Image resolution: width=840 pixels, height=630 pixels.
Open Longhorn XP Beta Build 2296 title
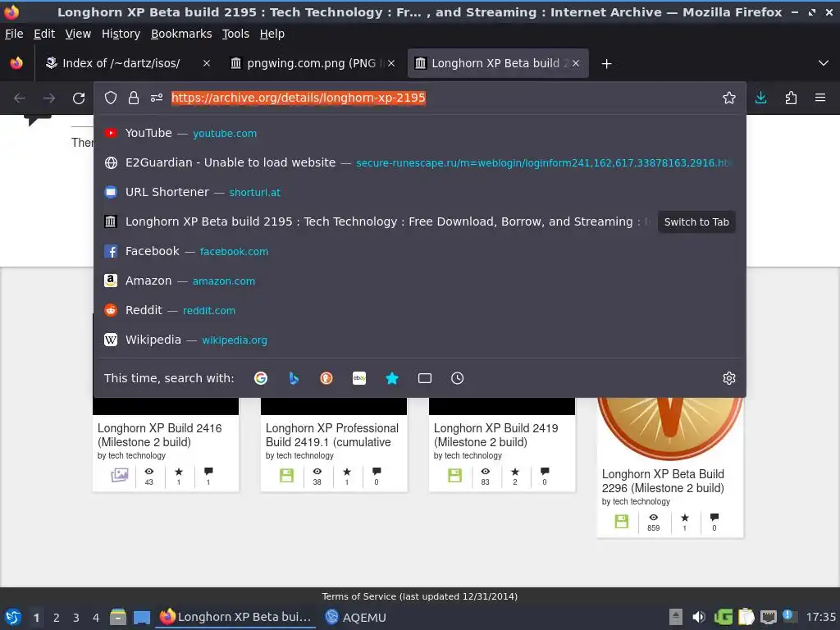(x=663, y=481)
